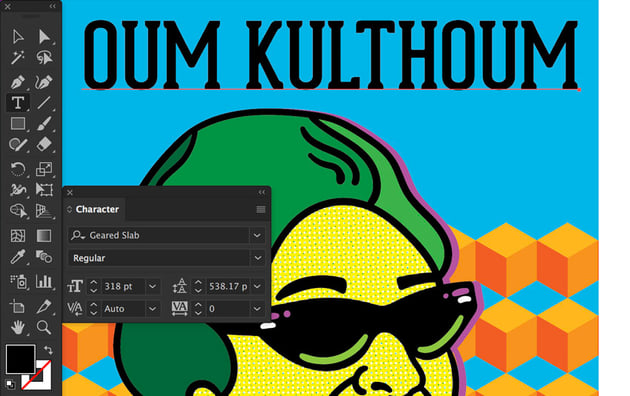Select the Artboard tool

point(18,306)
